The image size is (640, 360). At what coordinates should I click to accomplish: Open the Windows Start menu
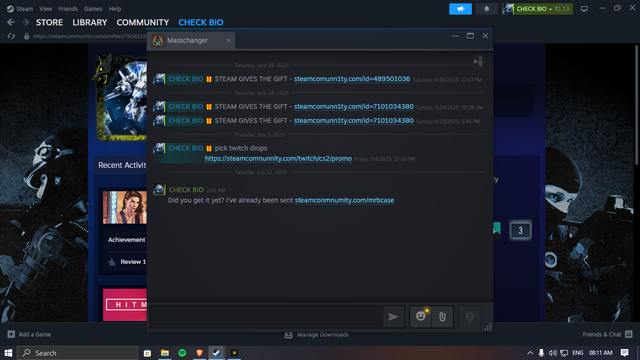tap(8, 353)
